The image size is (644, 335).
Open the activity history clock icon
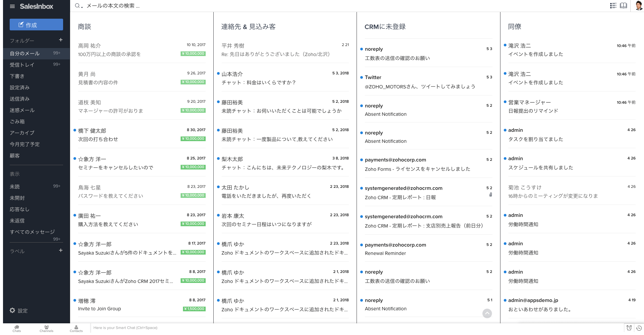pos(639,328)
